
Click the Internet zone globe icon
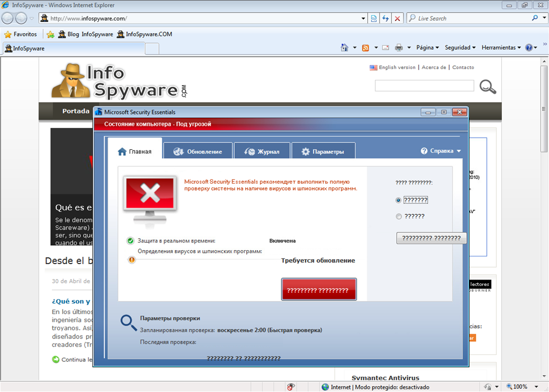click(325, 387)
